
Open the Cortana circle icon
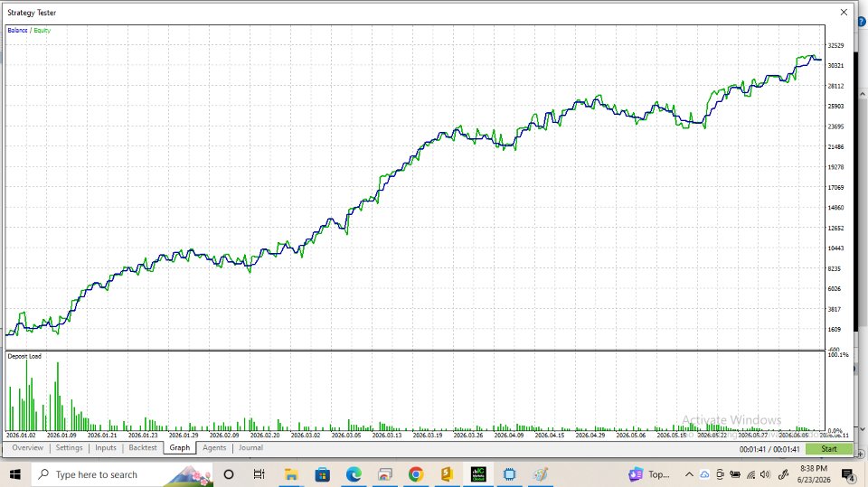point(228,474)
